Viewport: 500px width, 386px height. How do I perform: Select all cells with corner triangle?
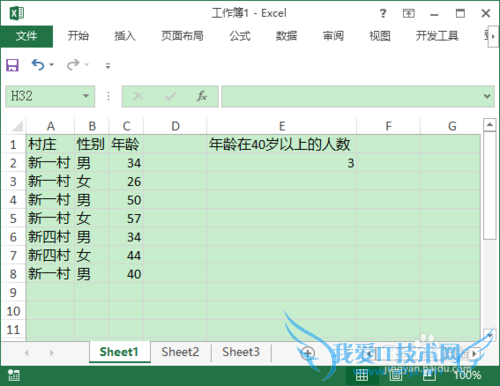pos(17,126)
